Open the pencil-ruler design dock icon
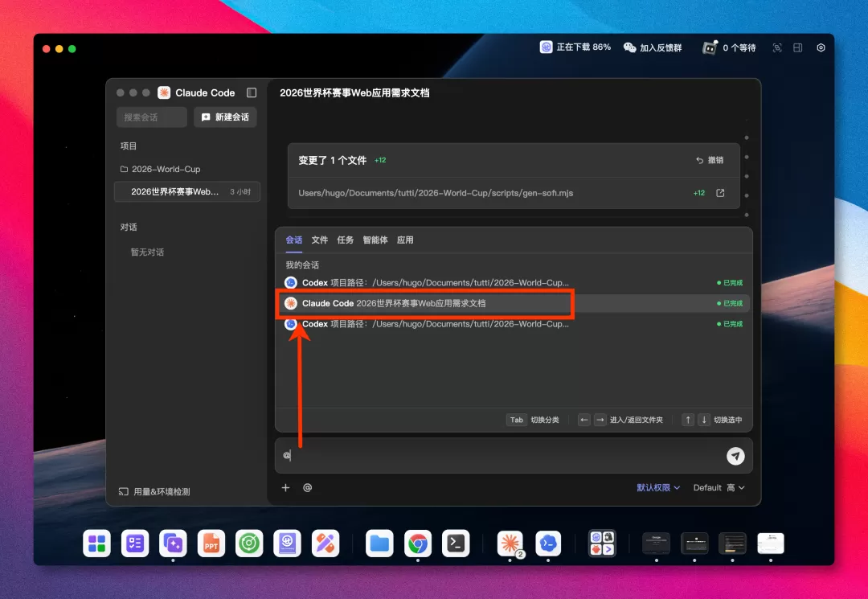Screen dimensions: 868x599 tap(325, 543)
